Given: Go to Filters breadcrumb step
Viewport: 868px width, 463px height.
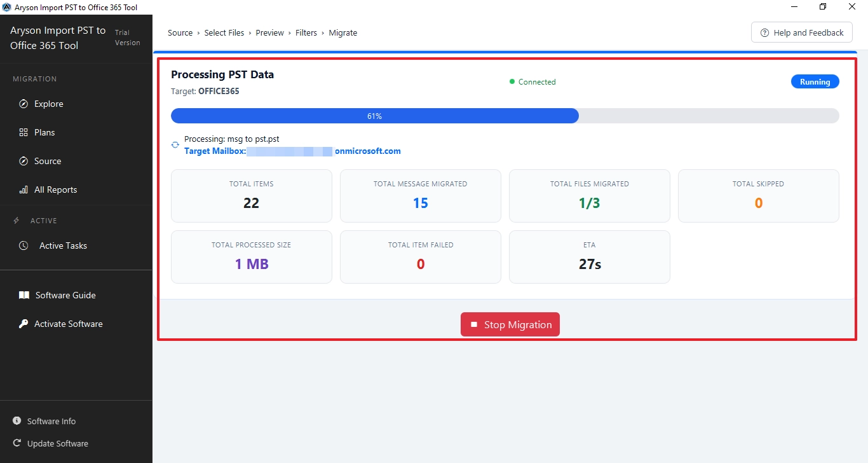Looking at the screenshot, I should click(306, 32).
